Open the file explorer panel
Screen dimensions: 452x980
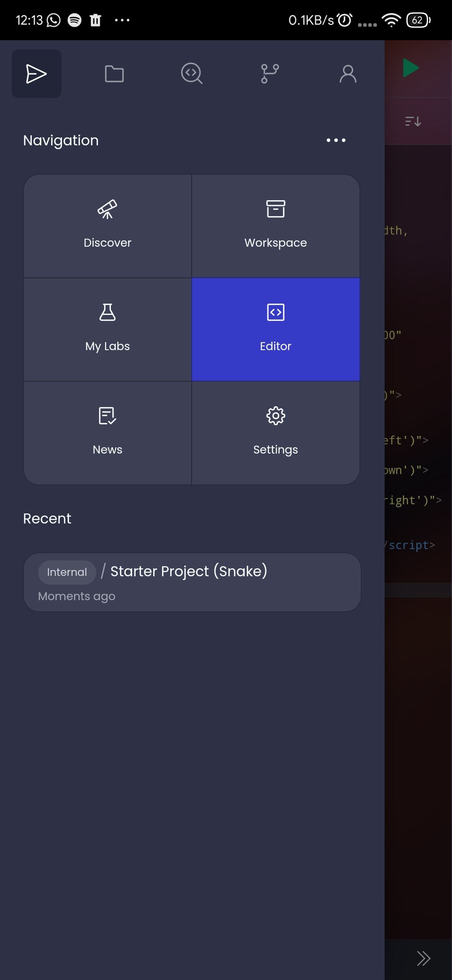(x=114, y=74)
